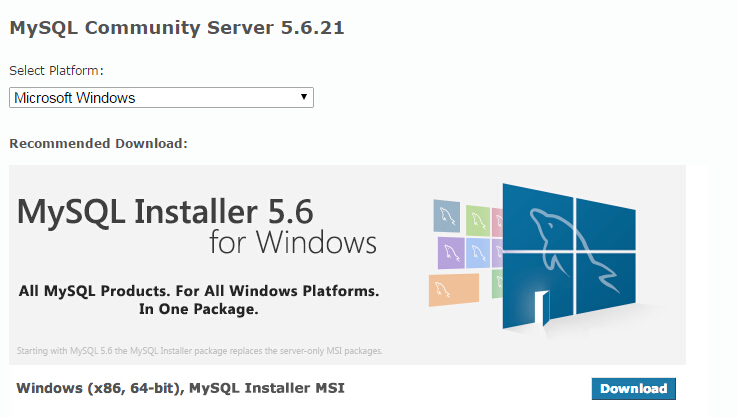Click the 'Recommended Download:' label
Image resolution: width=738 pixels, height=417 pixels.
[x=98, y=143]
